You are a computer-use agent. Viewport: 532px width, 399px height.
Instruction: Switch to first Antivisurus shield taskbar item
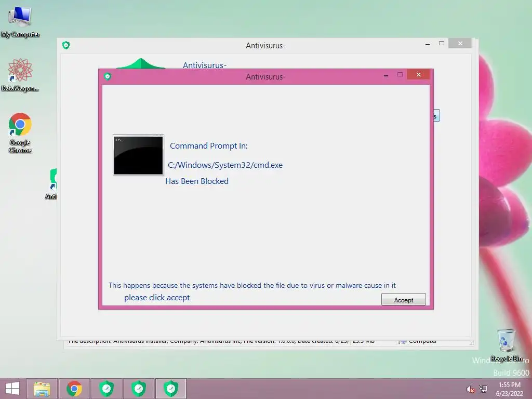(x=107, y=389)
